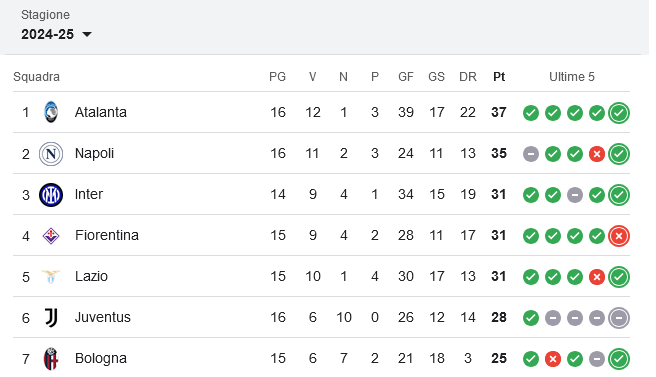
Task: Click the Fiorentina club crest
Action: [51, 236]
